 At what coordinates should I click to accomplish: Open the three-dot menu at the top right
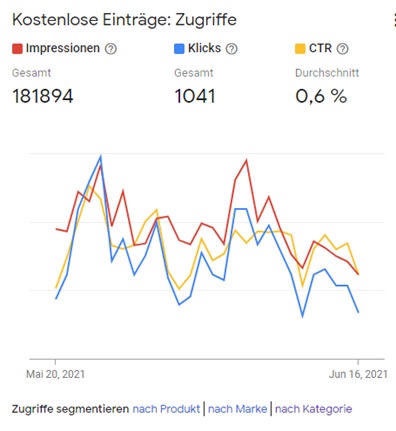click(395, 21)
